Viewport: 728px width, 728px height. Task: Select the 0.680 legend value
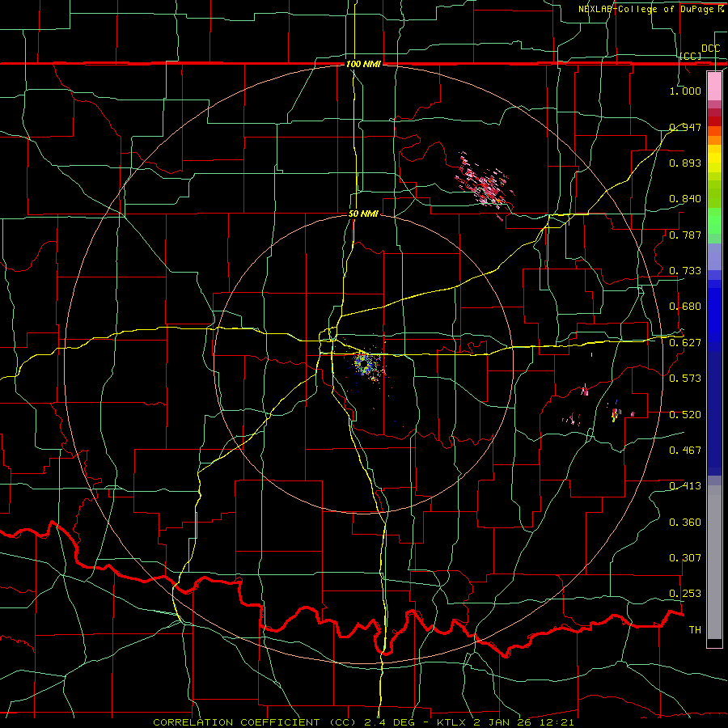point(685,307)
